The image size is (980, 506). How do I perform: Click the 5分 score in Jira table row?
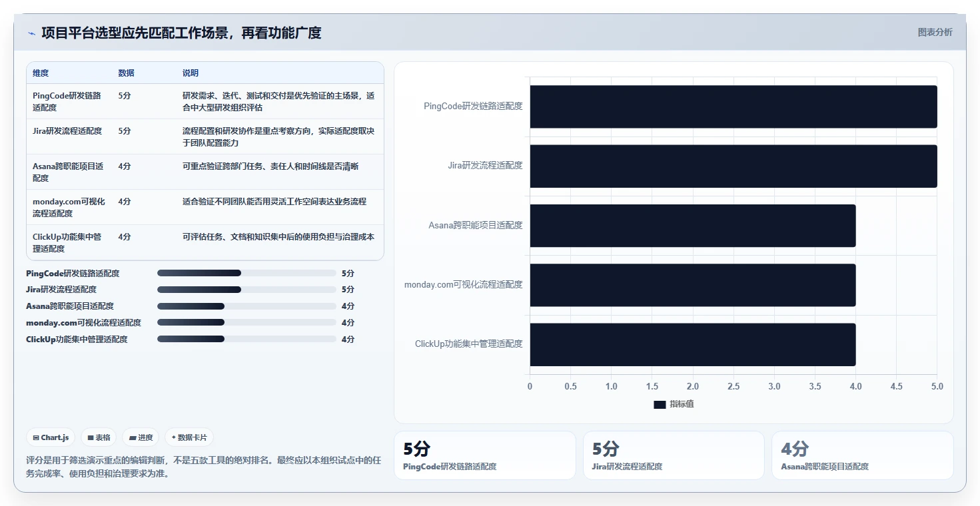125,131
